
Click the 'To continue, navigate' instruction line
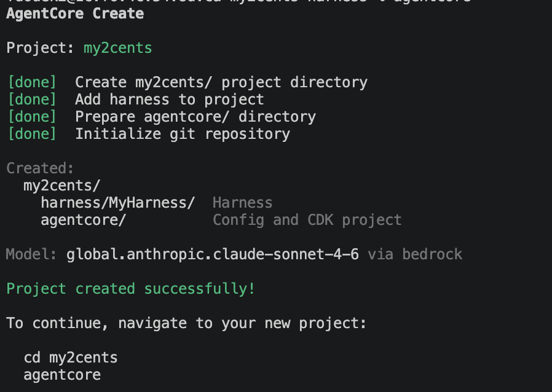click(186, 323)
